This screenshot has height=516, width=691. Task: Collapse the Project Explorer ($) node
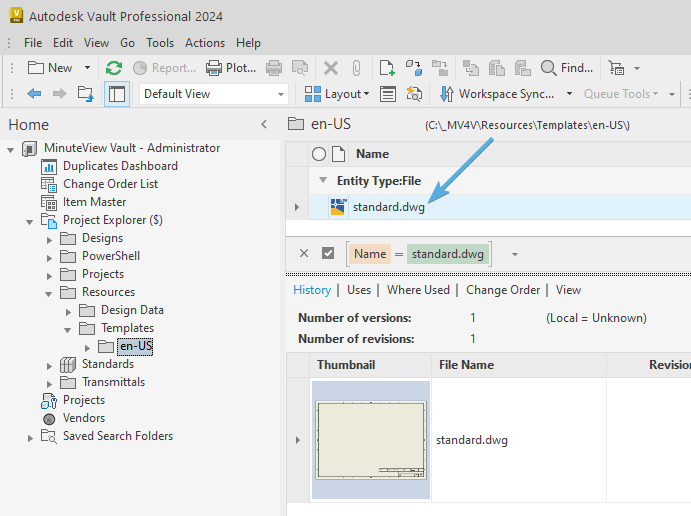tap(30, 222)
